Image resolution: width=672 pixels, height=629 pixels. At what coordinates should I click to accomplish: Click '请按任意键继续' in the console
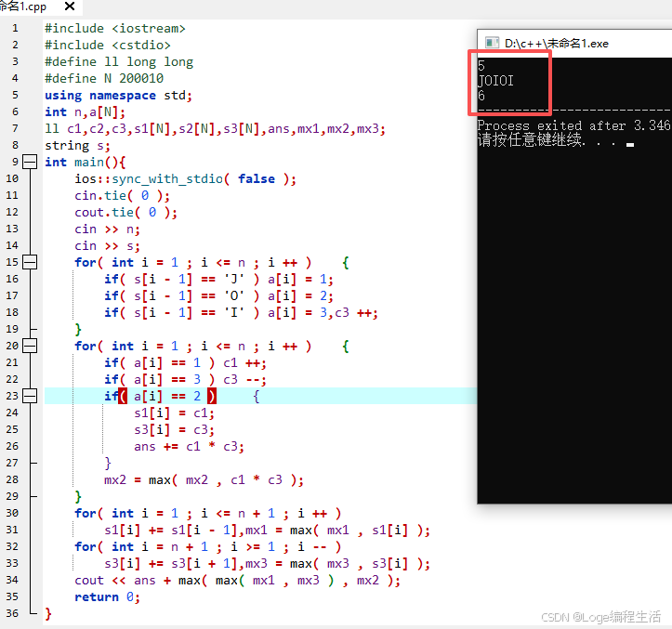click(531, 139)
